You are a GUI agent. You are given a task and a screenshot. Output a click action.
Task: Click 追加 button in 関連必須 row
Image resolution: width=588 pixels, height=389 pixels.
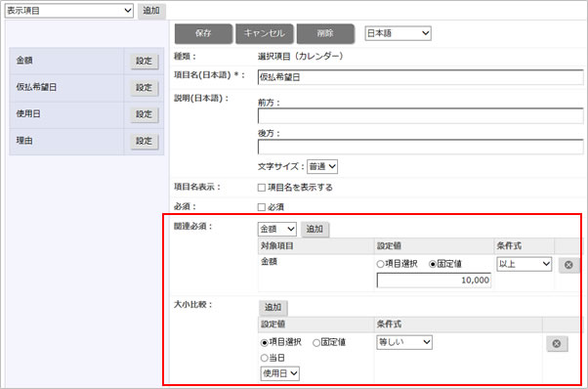click(x=315, y=229)
